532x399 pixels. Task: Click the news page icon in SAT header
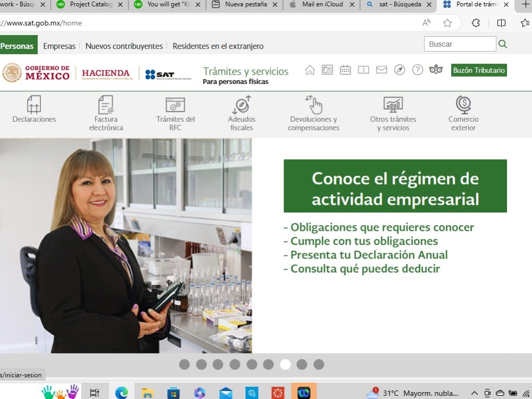327,70
